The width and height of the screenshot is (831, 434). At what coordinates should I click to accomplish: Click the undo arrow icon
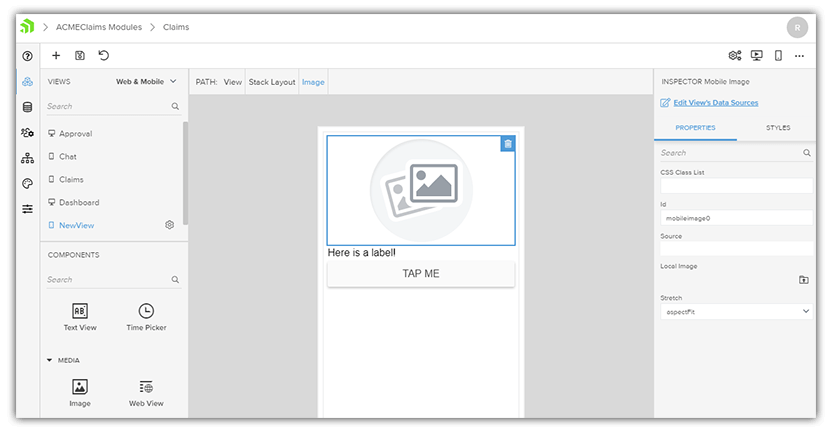[104, 56]
